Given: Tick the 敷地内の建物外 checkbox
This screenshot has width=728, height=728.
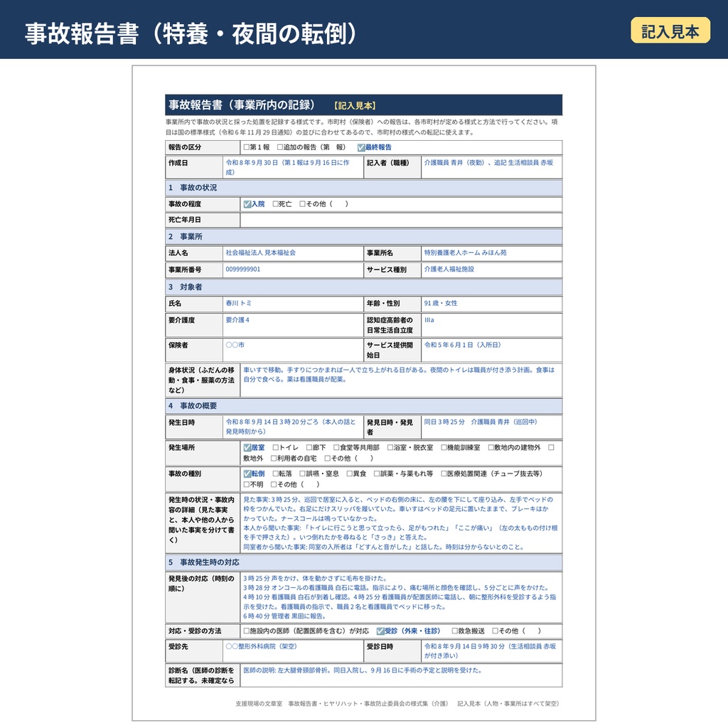Looking at the screenshot, I should (x=491, y=448).
